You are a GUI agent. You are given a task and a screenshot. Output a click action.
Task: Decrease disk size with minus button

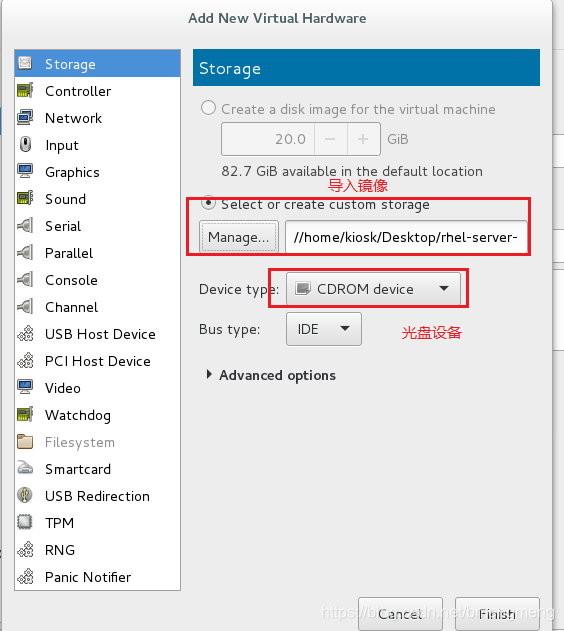pyautogui.click(x=330, y=139)
